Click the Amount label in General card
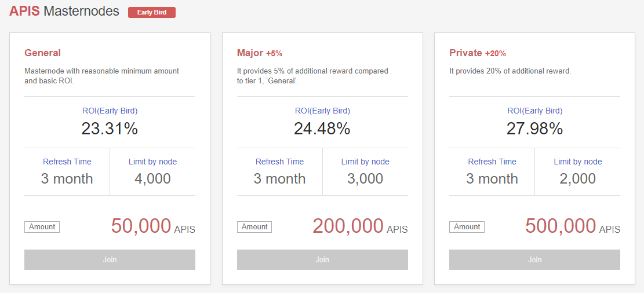Viewport: 644px width, 293px height. [42, 227]
